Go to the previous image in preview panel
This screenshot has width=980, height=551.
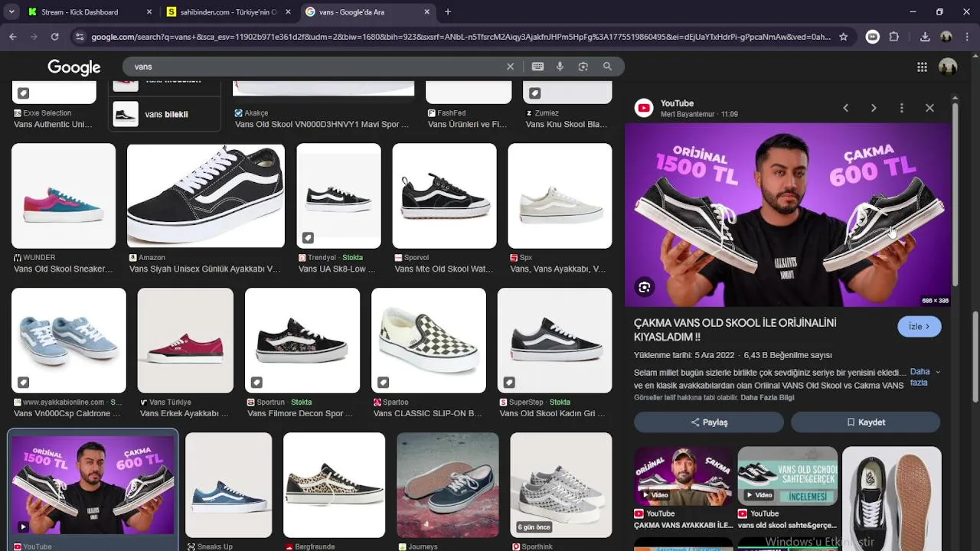pos(845,108)
